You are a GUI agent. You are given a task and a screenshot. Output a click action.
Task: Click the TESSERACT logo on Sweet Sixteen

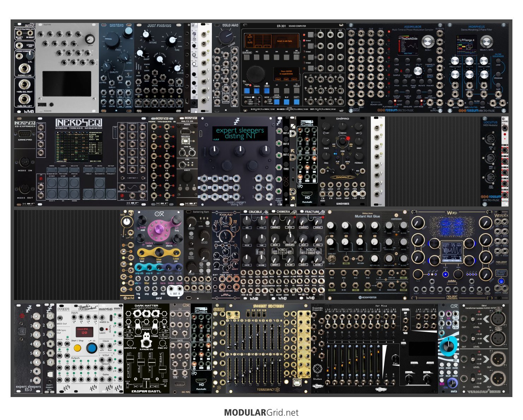pyautogui.click(x=268, y=390)
